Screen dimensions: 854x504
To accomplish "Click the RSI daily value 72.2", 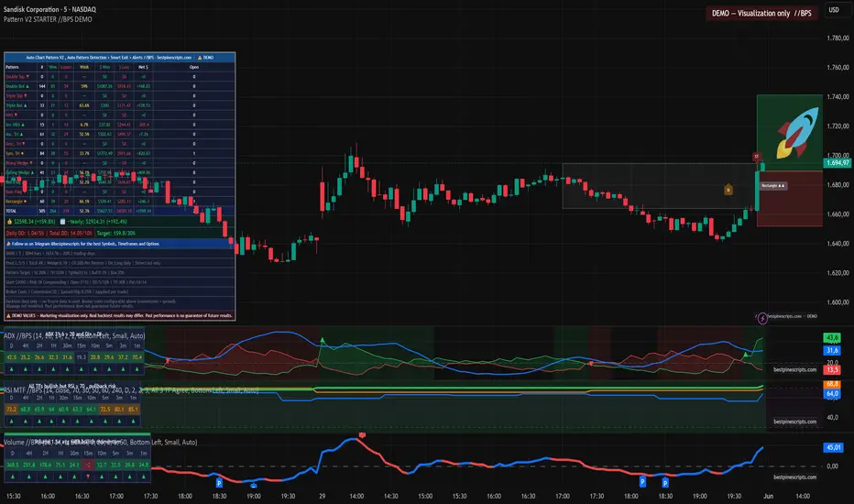I will (11, 410).
